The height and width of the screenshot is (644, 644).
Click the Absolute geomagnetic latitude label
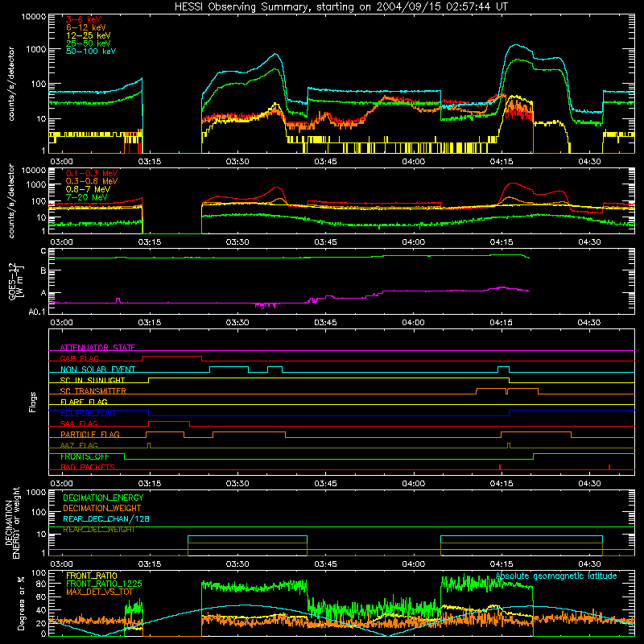tap(556, 576)
